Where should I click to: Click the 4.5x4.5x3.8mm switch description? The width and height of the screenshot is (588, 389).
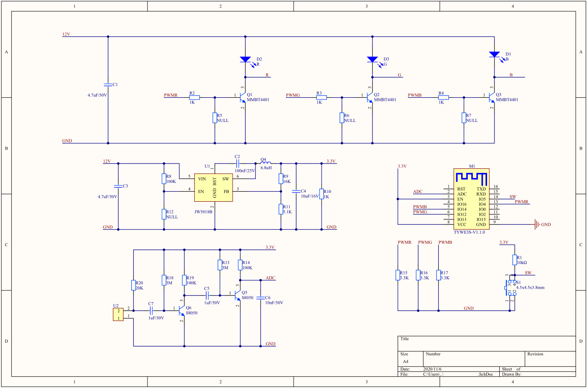coord(531,288)
